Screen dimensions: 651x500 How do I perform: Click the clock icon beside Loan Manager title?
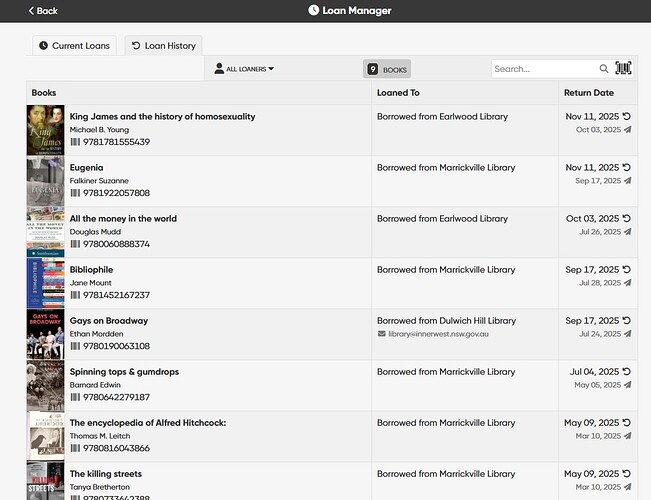point(314,10)
